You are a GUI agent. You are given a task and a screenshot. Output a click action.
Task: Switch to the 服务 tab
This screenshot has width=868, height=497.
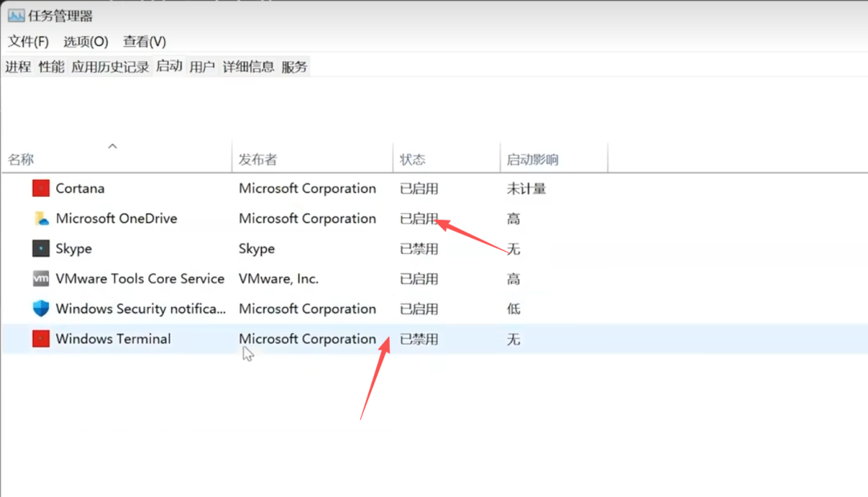click(294, 67)
